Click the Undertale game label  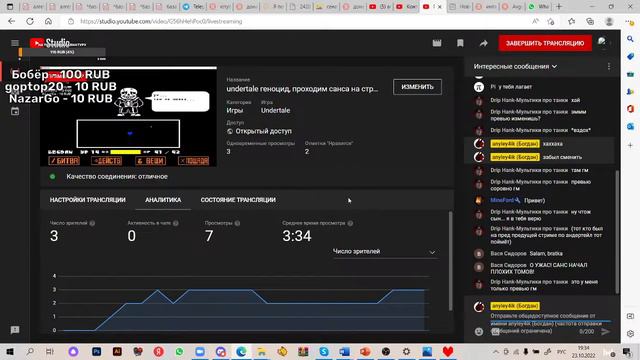click(276, 110)
